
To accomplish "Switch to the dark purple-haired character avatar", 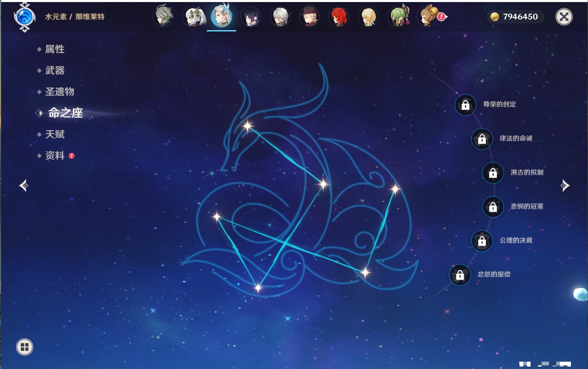I will coord(251,16).
